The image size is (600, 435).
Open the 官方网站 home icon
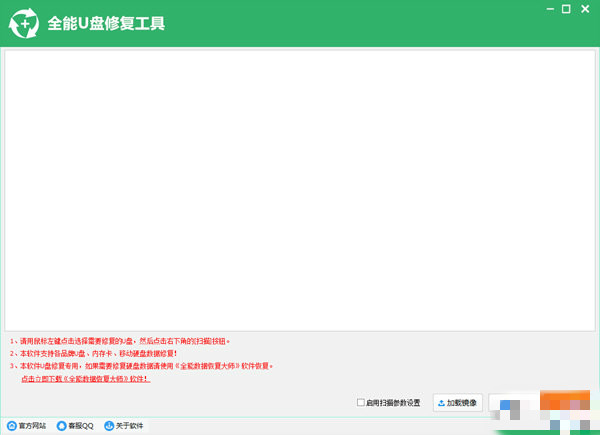(12, 425)
